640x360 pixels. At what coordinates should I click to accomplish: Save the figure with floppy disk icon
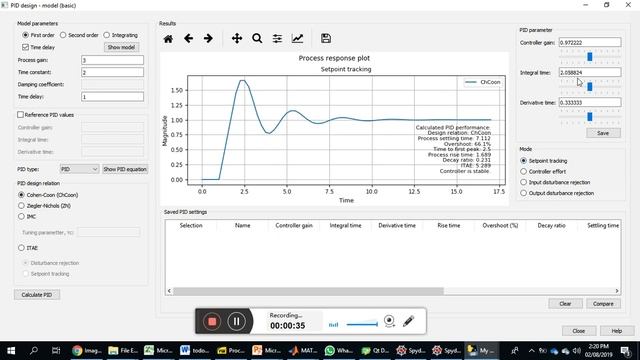click(x=326, y=39)
